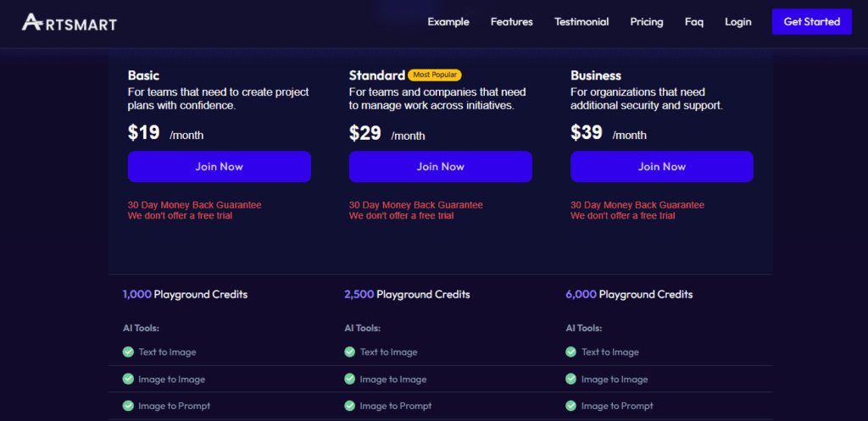Click Standard plan Image to Image checkmark icon
The height and width of the screenshot is (421, 868).
pyautogui.click(x=349, y=379)
